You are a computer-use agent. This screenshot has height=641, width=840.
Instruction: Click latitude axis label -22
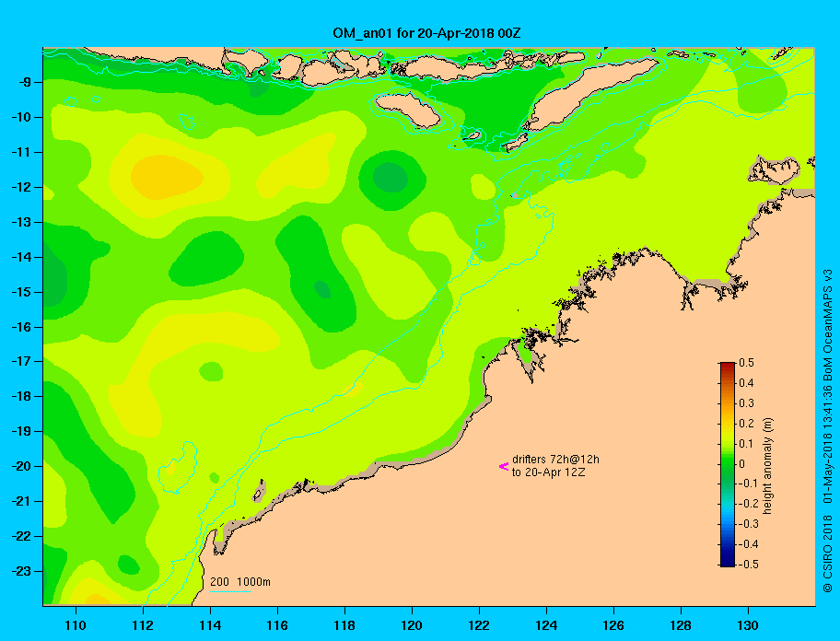click(x=20, y=537)
